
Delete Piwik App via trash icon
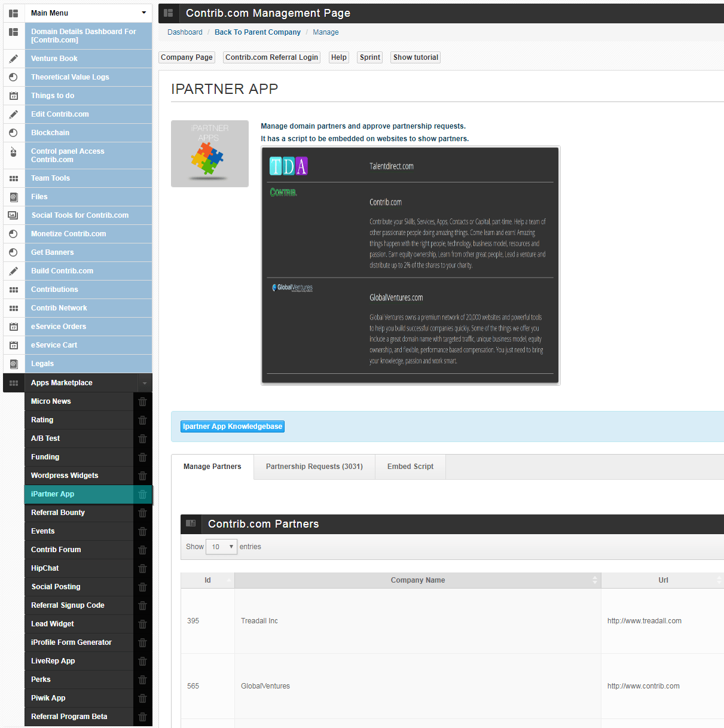(x=142, y=698)
